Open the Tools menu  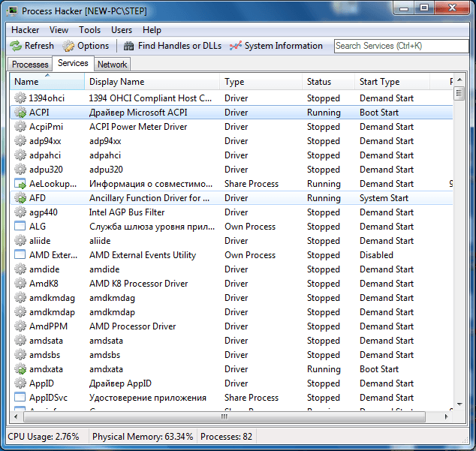[x=89, y=30]
